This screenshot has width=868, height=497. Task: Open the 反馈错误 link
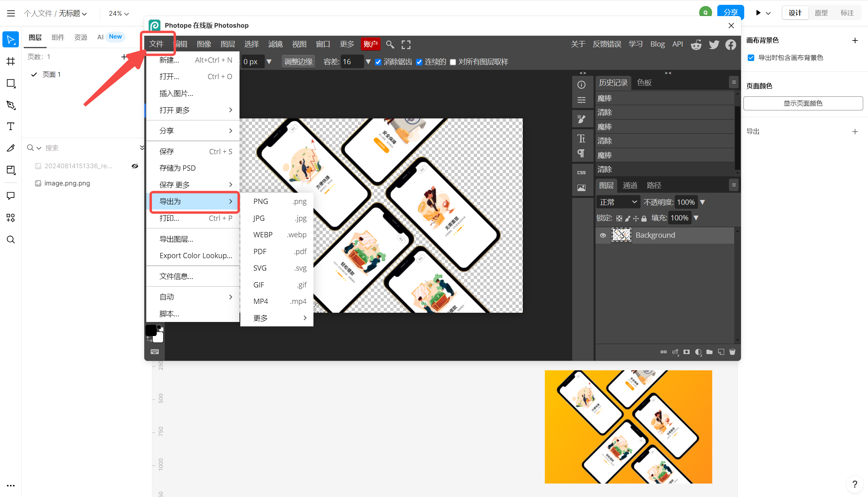(607, 44)
